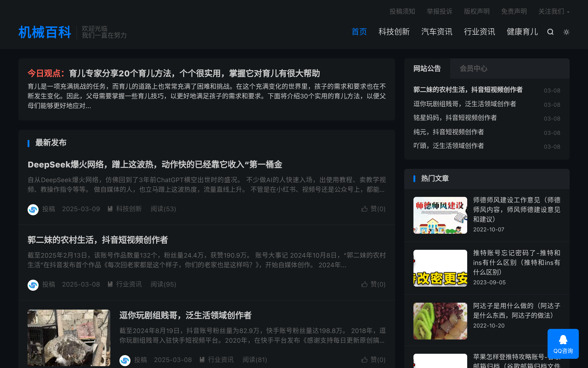Viewport: 588px width, 368px height.
Task: Toggle the light/dark theme sun icon
Action: tap(566, 32)
